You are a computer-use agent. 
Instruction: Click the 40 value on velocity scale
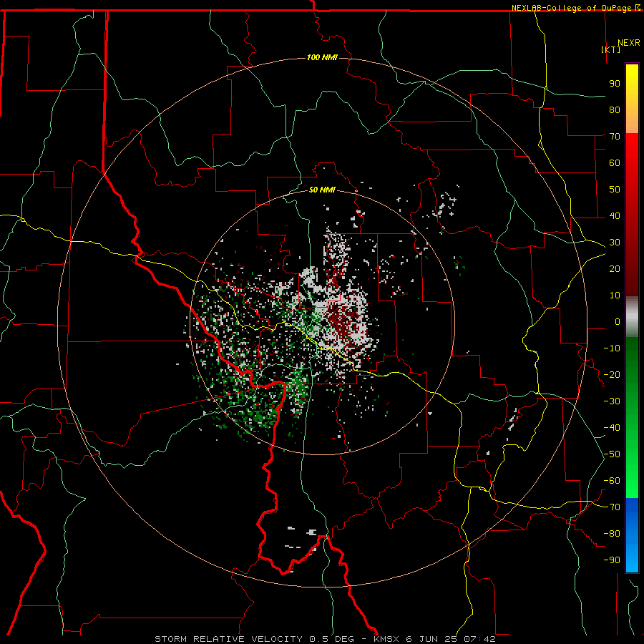click(615, 215)
